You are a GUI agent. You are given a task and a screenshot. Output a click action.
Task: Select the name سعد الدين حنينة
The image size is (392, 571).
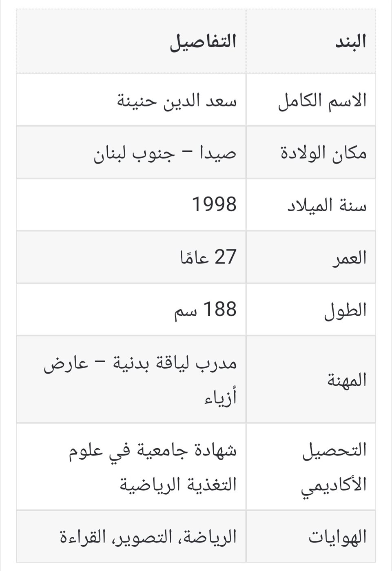(177, 100)
